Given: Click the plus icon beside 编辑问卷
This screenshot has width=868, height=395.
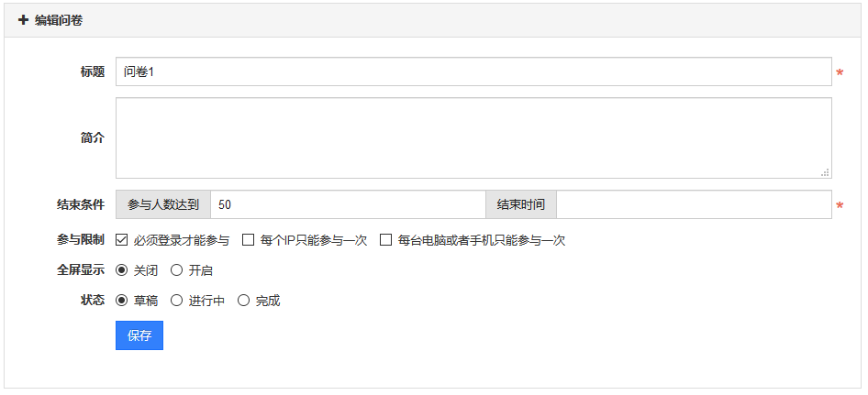Looking at the screenshot, I should coord(23,20).
